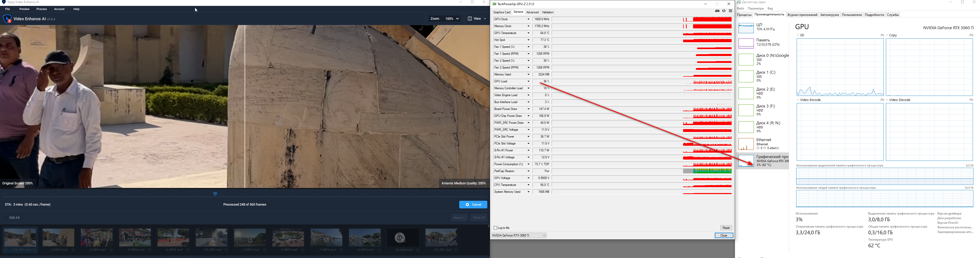Click the CPU (ЦП) graph in Task Manager
This screenshot has width=980, height=258.
(x=746, y=28)
